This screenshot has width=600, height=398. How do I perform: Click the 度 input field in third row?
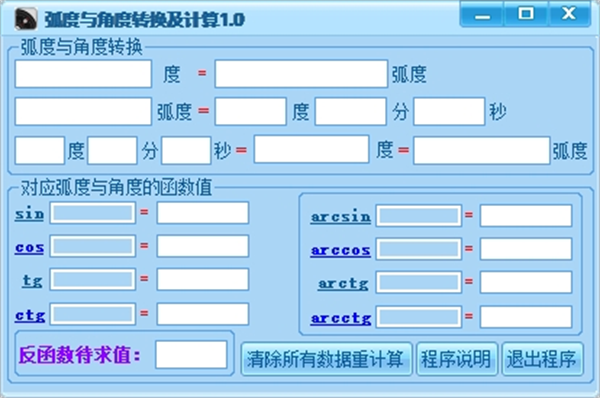tap(39, 150)
